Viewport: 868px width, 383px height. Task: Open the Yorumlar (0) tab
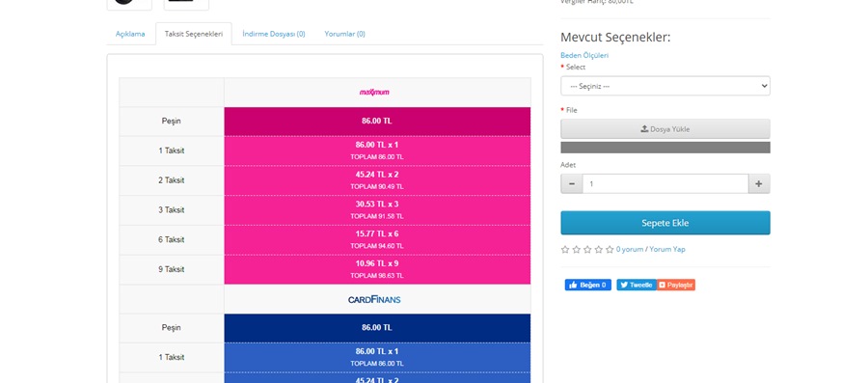click(345, 34)
